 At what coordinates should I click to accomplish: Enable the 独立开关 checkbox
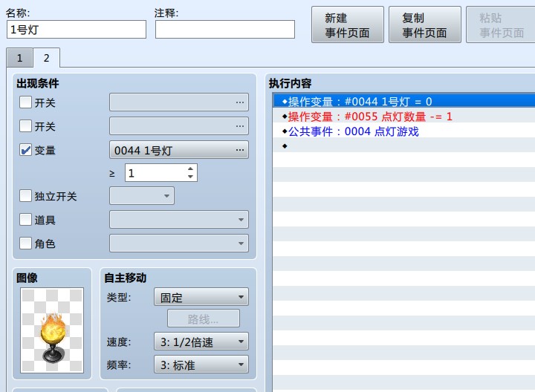tap(25, 196)
